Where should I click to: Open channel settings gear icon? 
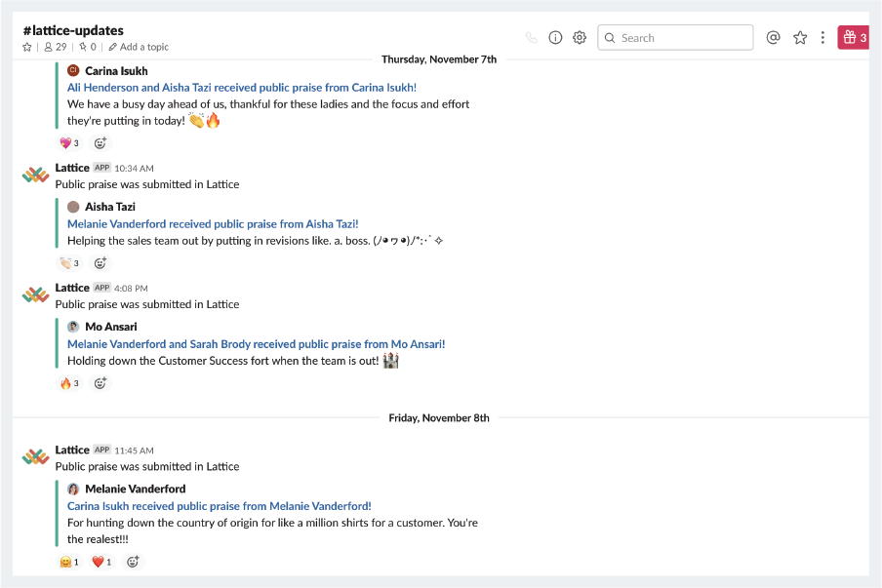click(x=580, y=38)
